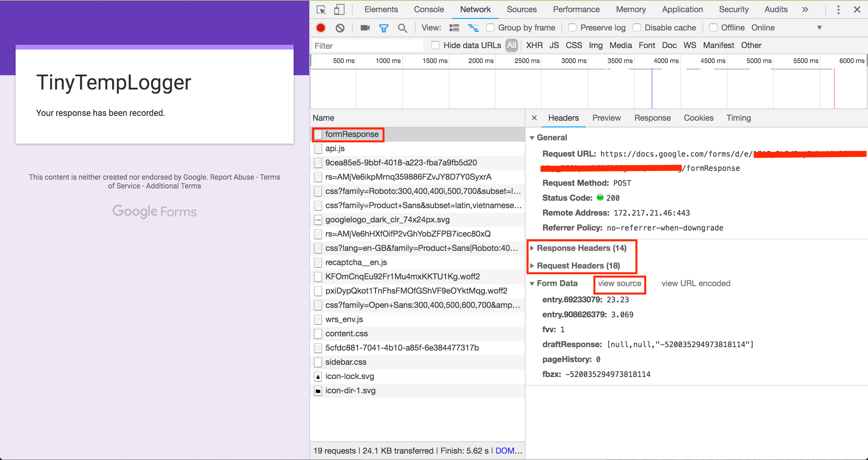
Task: Check the Disable cache checkbox
Action: click(x=637, y=28)
